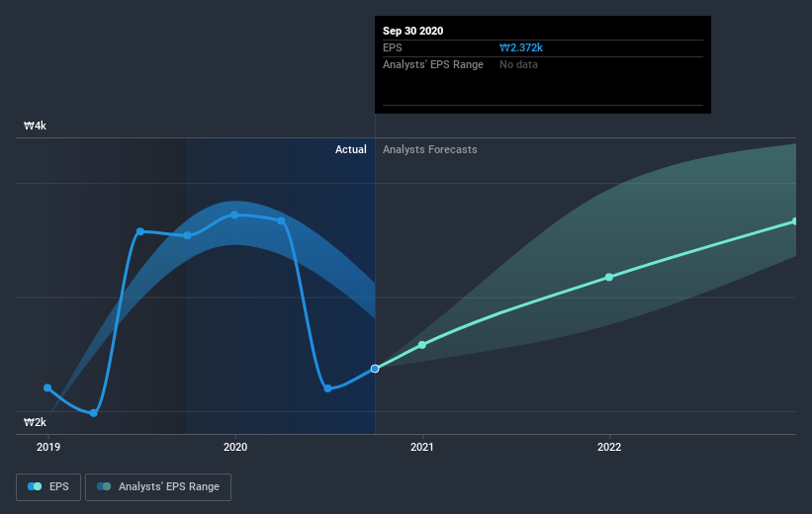Click the 2021 x-axis label
Screen dimensions: 812x514
click(422, 447)
